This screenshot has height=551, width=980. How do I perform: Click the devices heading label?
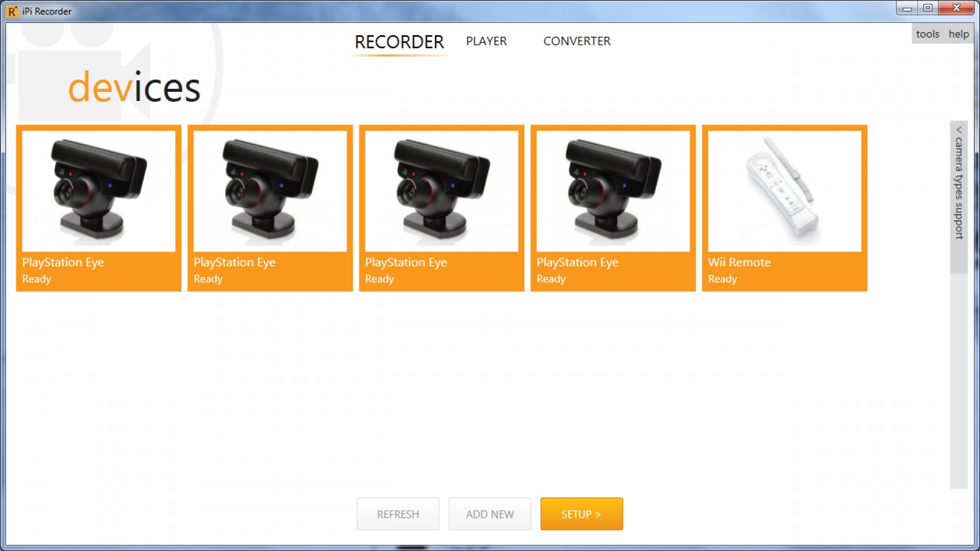tap(135, 88)
